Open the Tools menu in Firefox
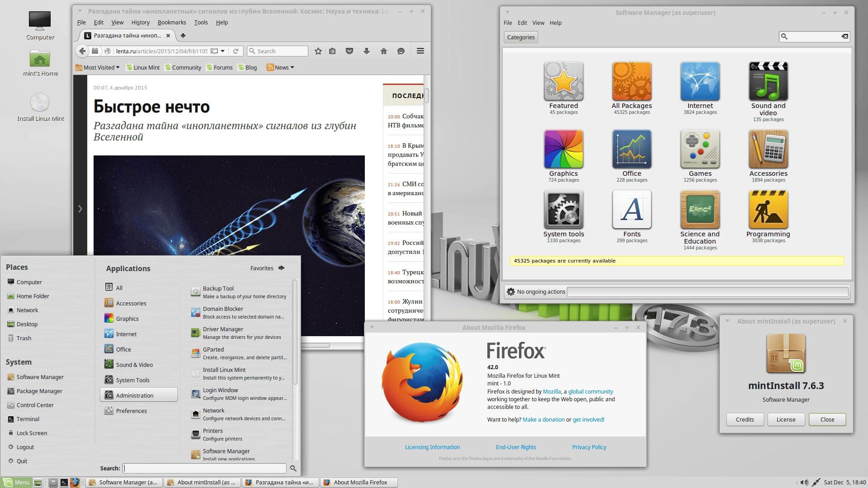This screenshot has width=868, height=488. [201, 22]
